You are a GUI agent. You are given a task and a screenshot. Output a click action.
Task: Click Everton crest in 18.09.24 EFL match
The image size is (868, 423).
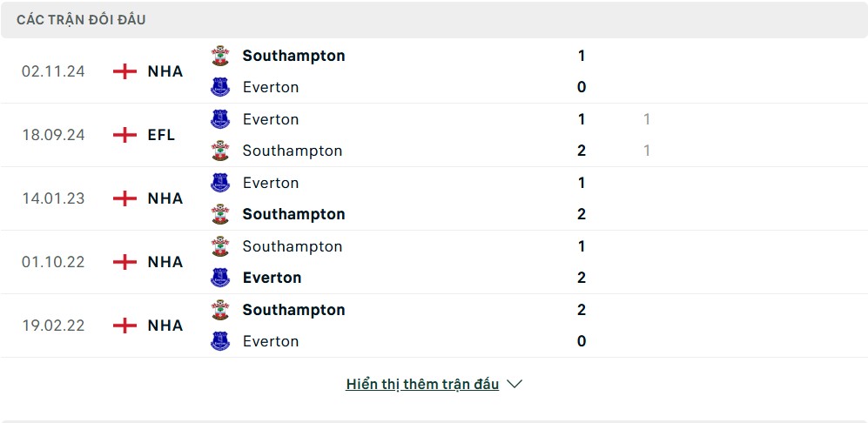(x=220, y=119)
